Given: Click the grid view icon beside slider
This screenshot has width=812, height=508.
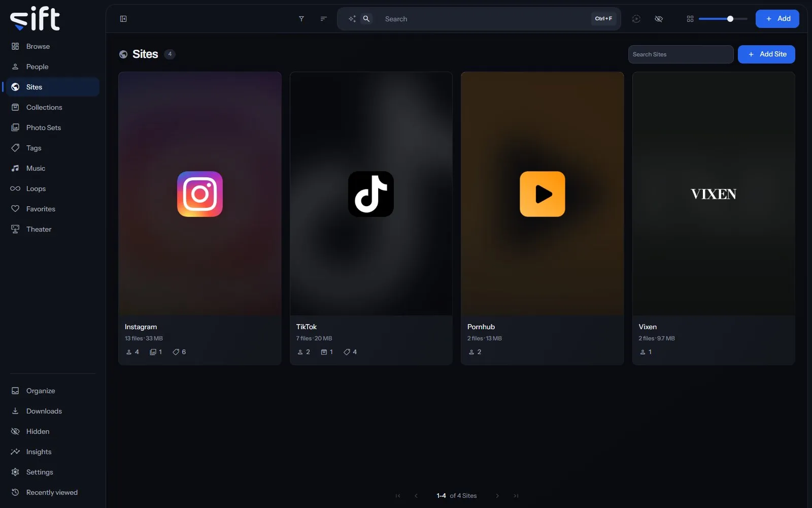Looking at the screenshot, I should pos(690,19).
